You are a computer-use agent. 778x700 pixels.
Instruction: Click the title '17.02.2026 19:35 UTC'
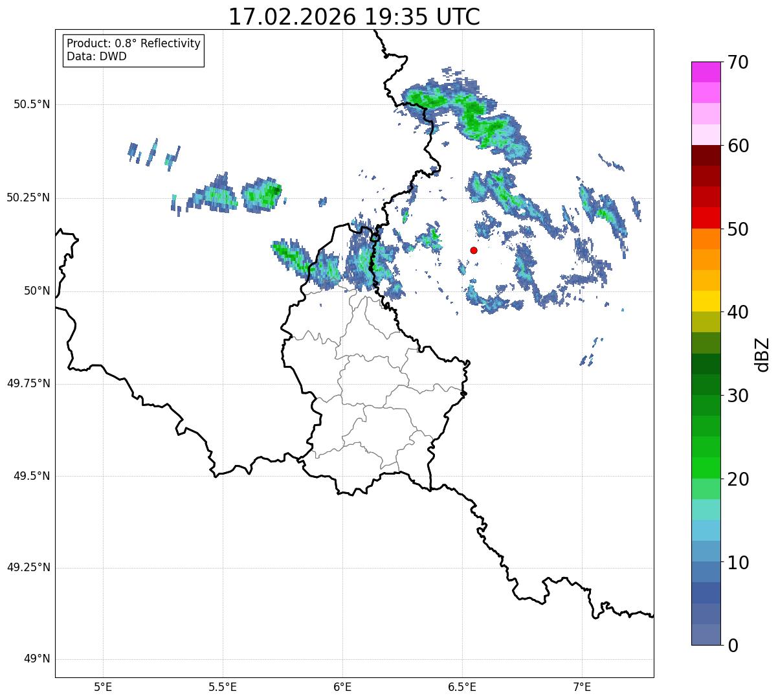point(354,17)
